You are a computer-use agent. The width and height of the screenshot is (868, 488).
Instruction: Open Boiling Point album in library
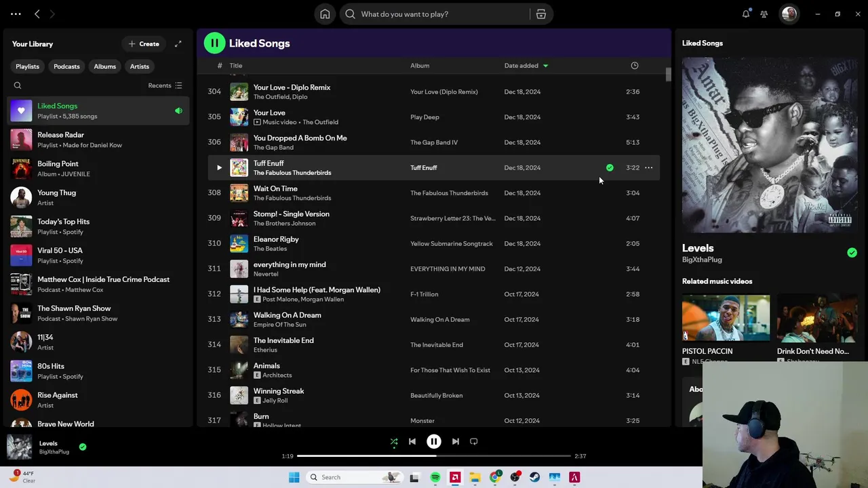(99, 169)
